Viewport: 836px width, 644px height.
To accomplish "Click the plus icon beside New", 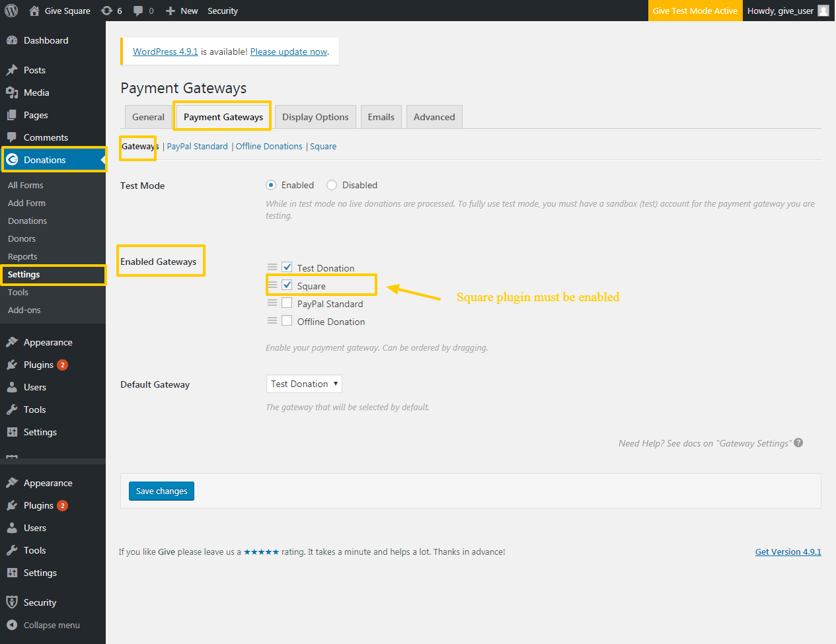I will point(171,11).
